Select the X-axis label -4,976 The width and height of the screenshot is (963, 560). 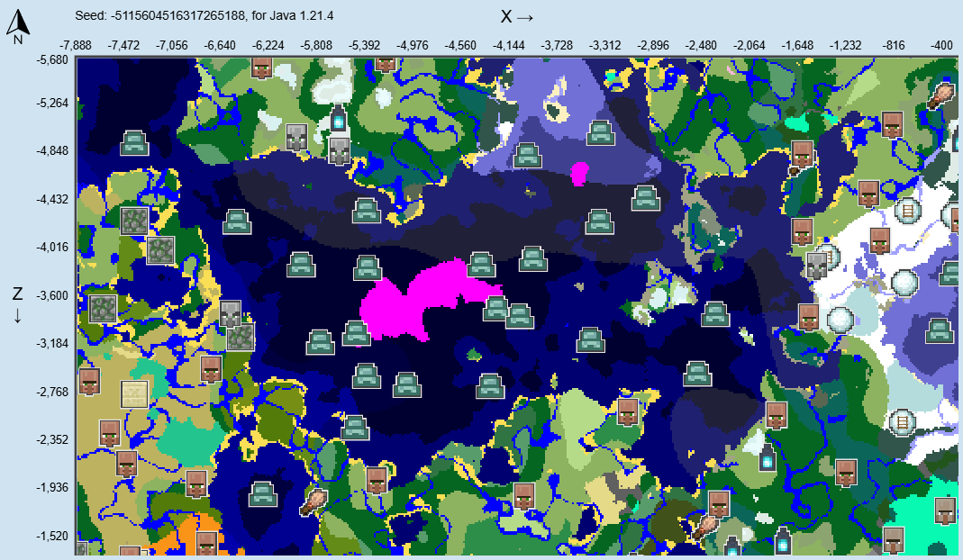click(412, 45)
